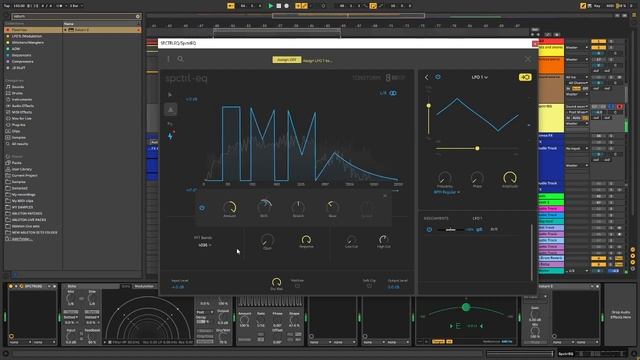This screenshot has width=640, height=360.
Task: Click the SpctrlEQ search magnifier icon
Action: 180,59
